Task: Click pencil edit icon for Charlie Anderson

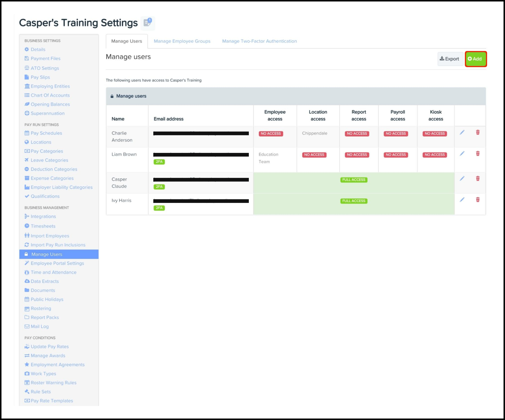Action: pyautogui.click(x=462, y=133)
